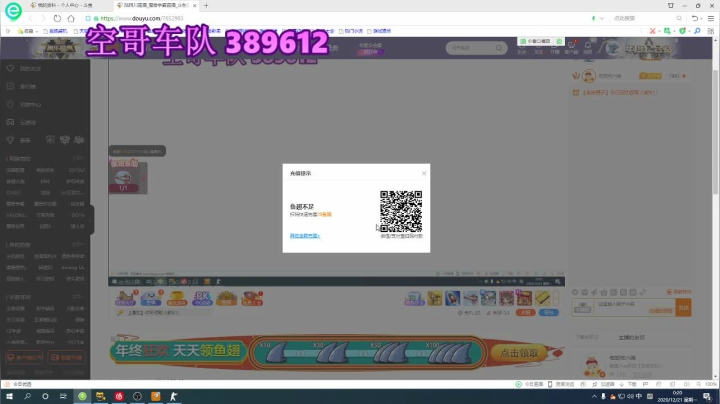Switch to the first personal center tab
This screenshot has width=720, height=404.
(x=64, y=6)
